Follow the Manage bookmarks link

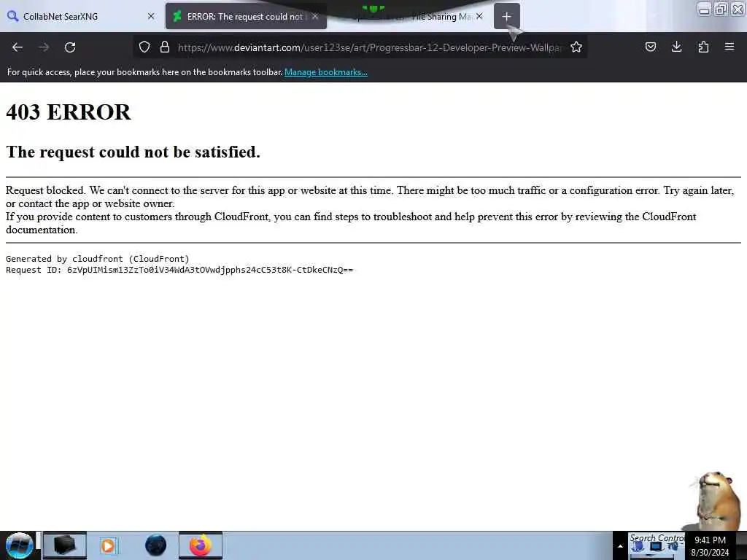[x=326, y=72]
